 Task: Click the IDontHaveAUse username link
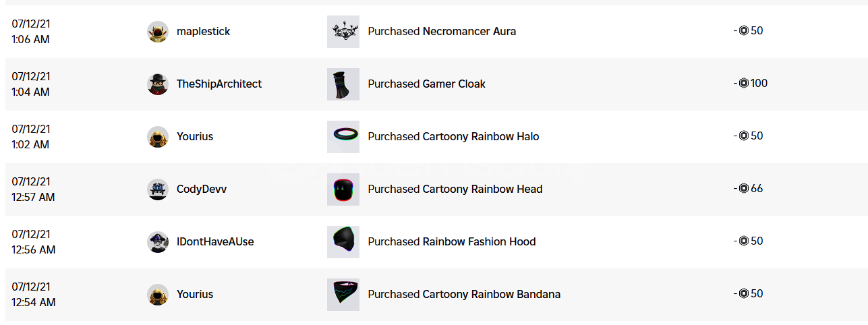pyautogui.click(x=215, y=242)
